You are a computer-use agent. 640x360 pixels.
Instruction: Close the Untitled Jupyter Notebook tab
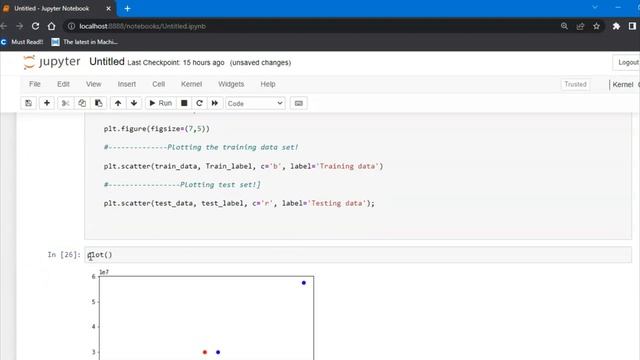point(109,8)
